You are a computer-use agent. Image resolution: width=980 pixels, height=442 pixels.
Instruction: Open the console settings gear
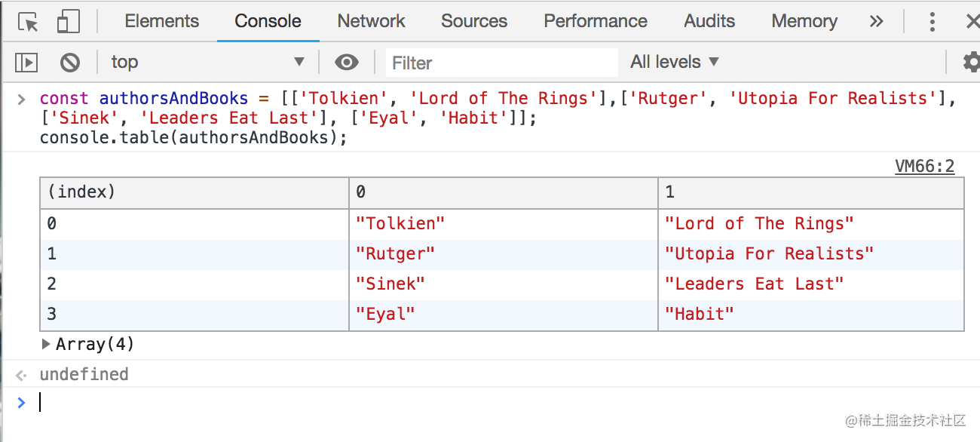pyautogui.click(x=971, y=63)
